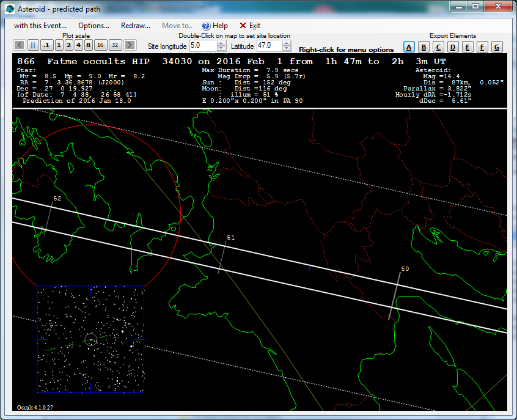Open the Options... menu
Screen dimensions: 517x420
click(94, 26)
